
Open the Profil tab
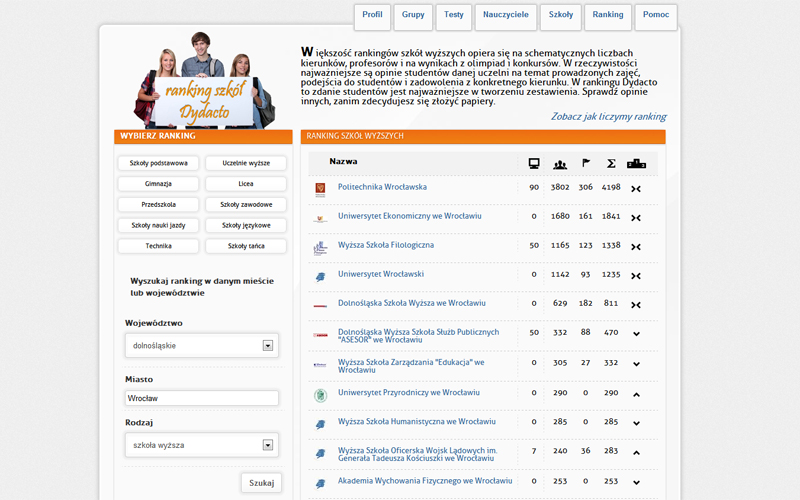point(372,15)
